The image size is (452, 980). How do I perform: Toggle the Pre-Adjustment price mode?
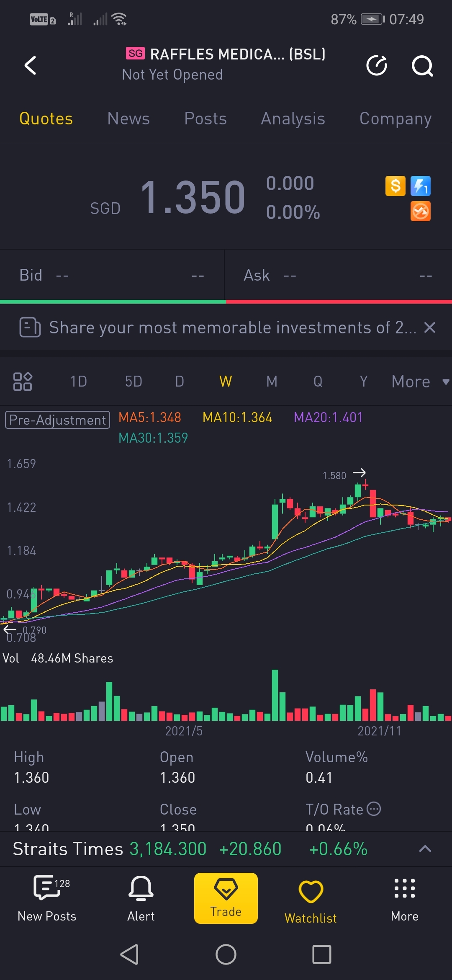pyautogui.click(x=57, y=420)
